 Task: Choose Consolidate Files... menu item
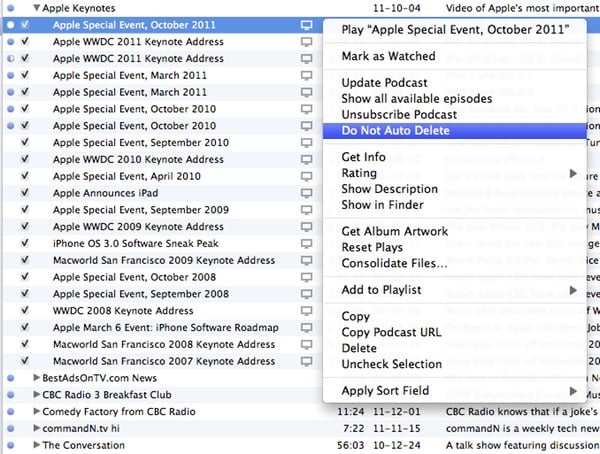pos(455,264)
